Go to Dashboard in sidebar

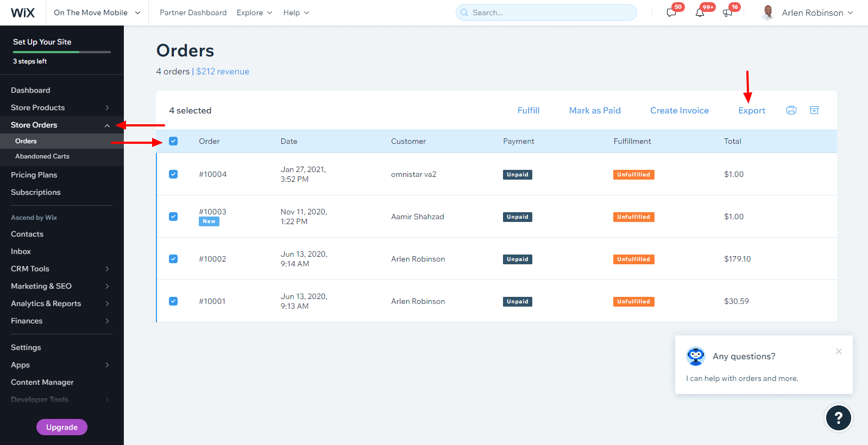click(x=30, y=90)
